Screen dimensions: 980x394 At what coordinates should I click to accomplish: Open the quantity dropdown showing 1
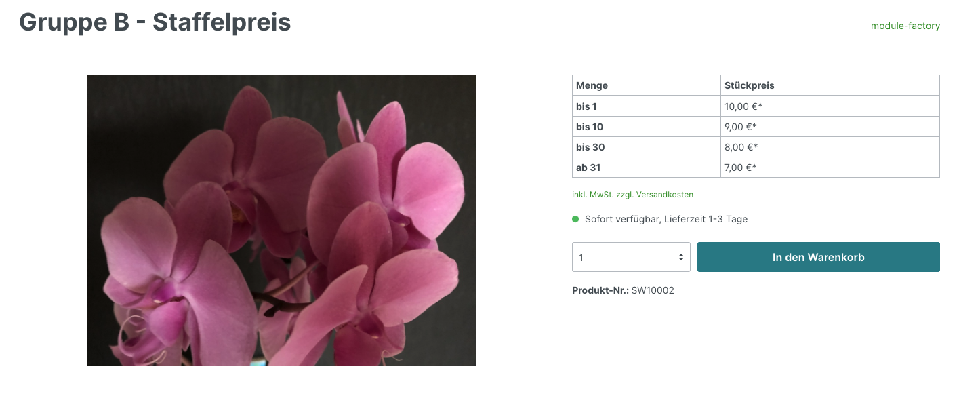coord(631,257)
